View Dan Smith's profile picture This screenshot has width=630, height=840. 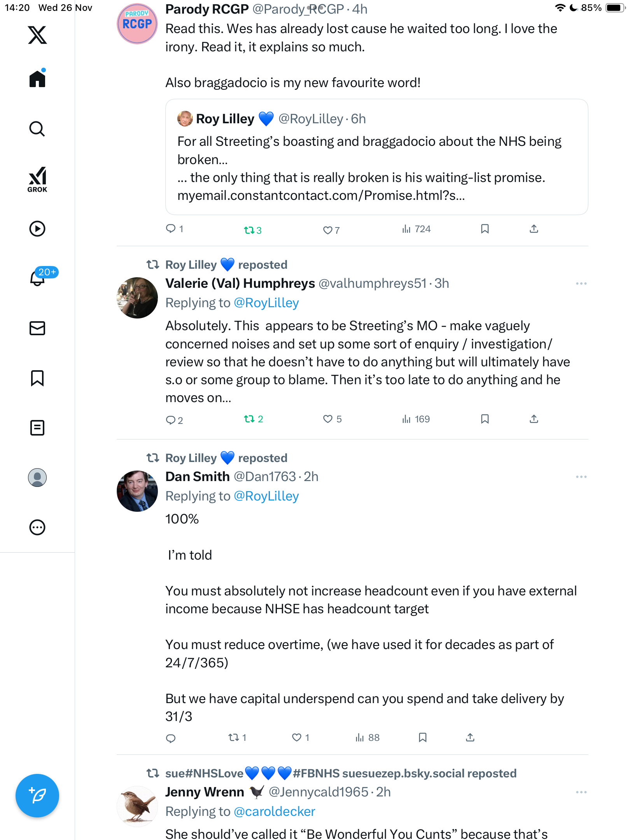(137, 491)
